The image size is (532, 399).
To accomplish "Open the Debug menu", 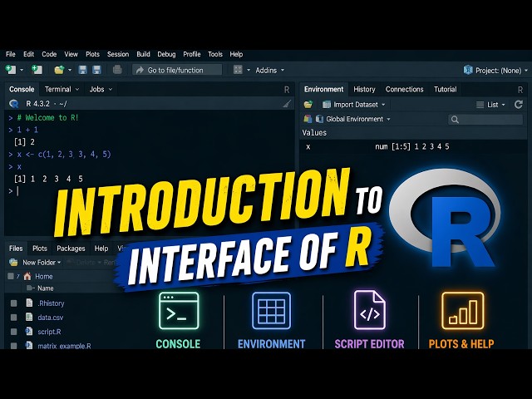I will click(166, 54).
